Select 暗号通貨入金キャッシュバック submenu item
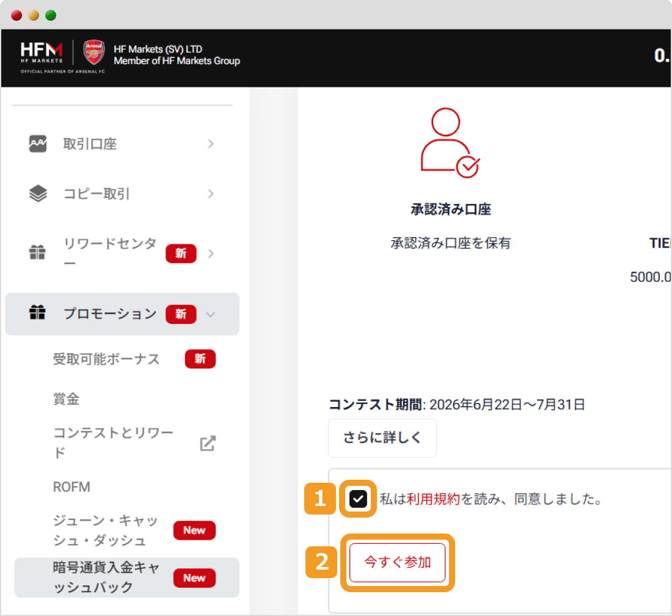This screenshot has width=672, height=616. click(x=127, y=577)
